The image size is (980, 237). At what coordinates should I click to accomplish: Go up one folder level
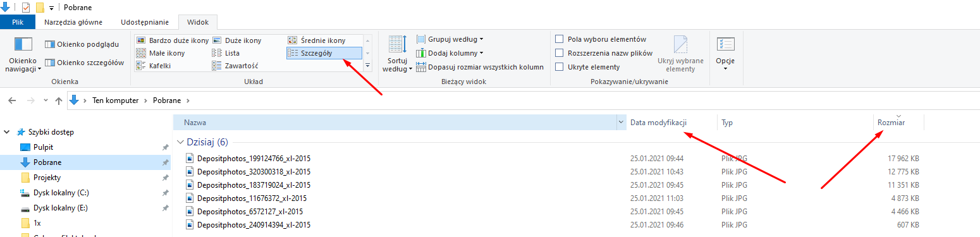[x=59, y=100]
